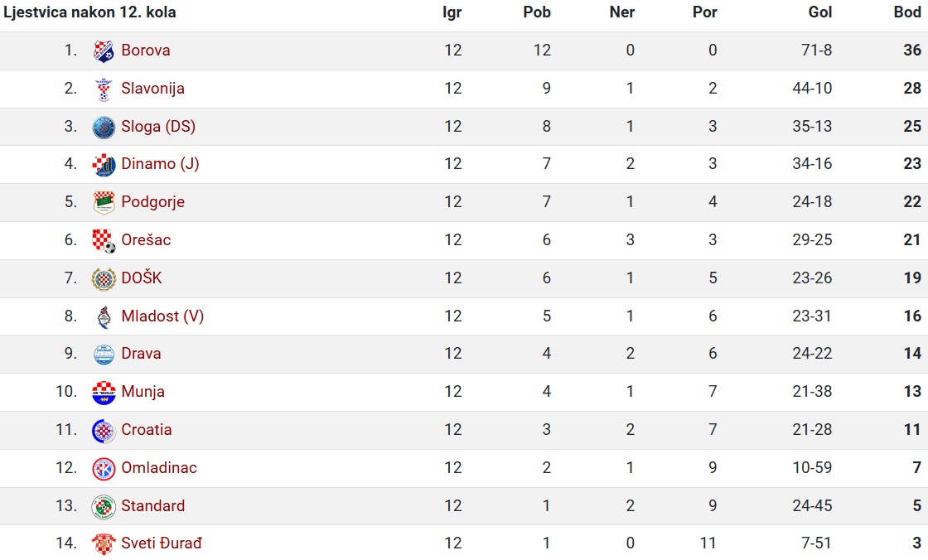Open the Borova team link
The image size is (928, 560).
[146, 51]
